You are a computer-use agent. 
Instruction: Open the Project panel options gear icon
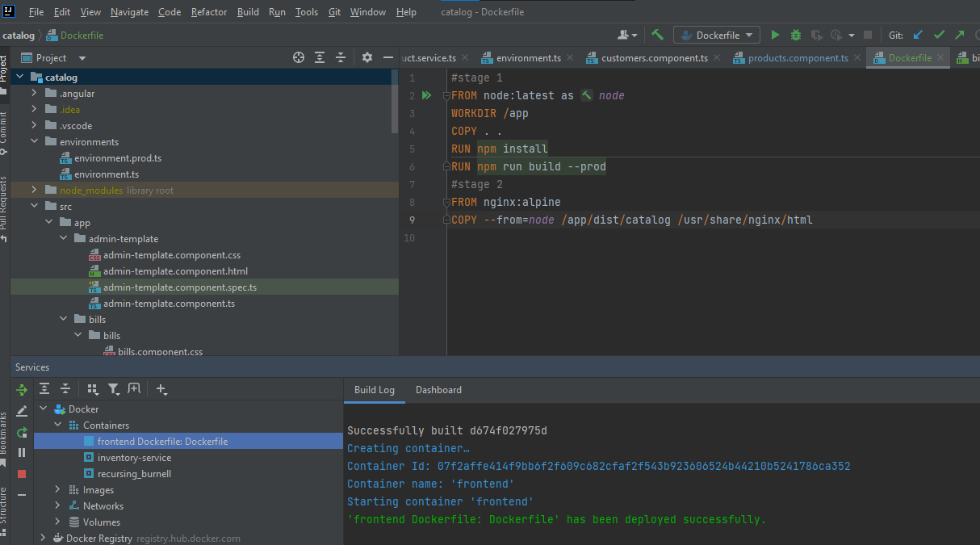(x=366, y=57)
